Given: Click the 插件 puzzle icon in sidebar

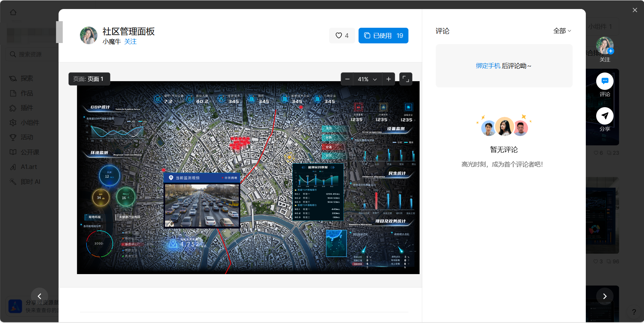Looking at the screenshot, I should point(13,108).
